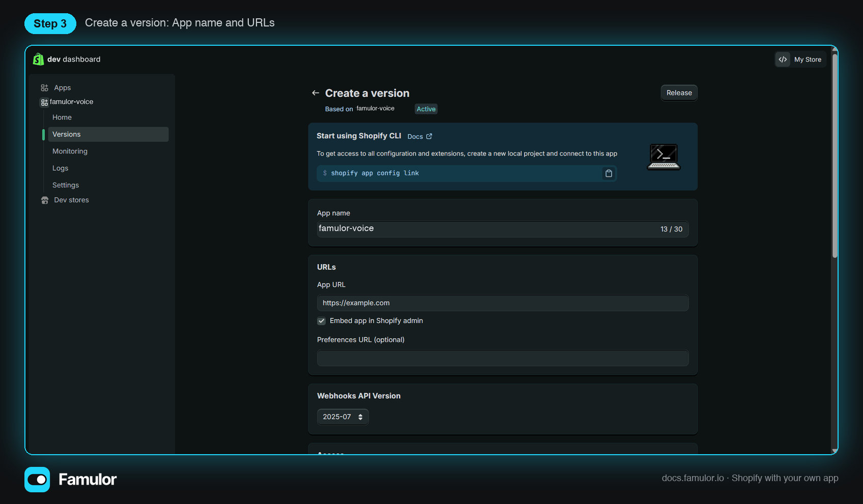The width and height of the screenshot is (863, 504).
Task: Focus the Preferences URL field
Action: click(x=503, y=358)
